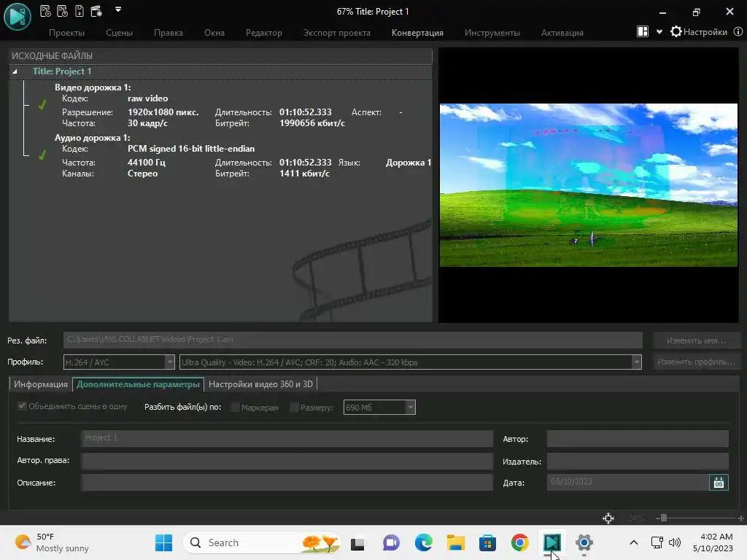Open the quick access toolbar customize arrow
Viewport: 747px width, 560px height.
click(118, 9)
